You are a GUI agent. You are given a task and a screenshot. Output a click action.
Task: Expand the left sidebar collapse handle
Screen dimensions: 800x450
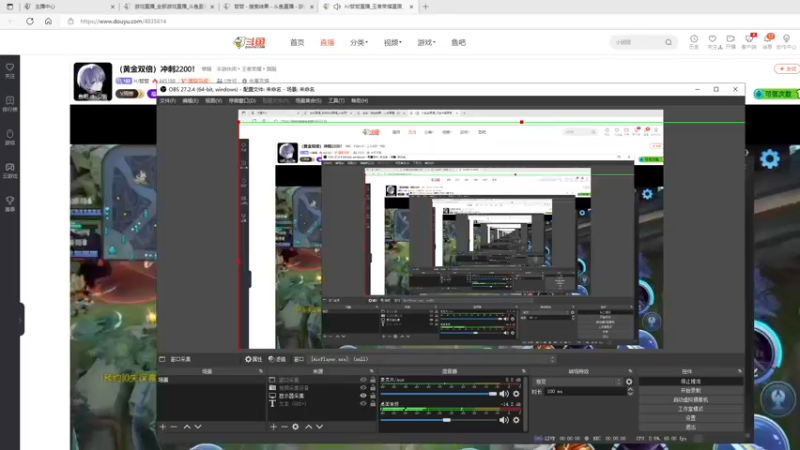[x=21, y=319]
